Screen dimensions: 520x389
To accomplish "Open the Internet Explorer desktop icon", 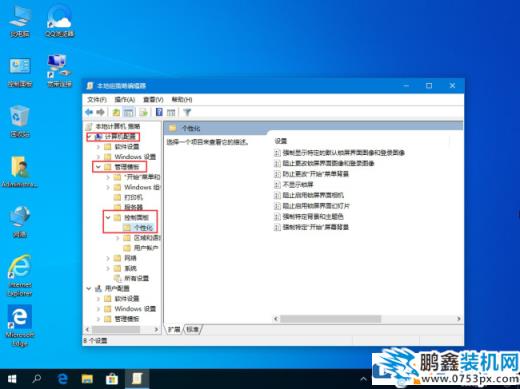I will pyautogui.click(x=20, y=276).
